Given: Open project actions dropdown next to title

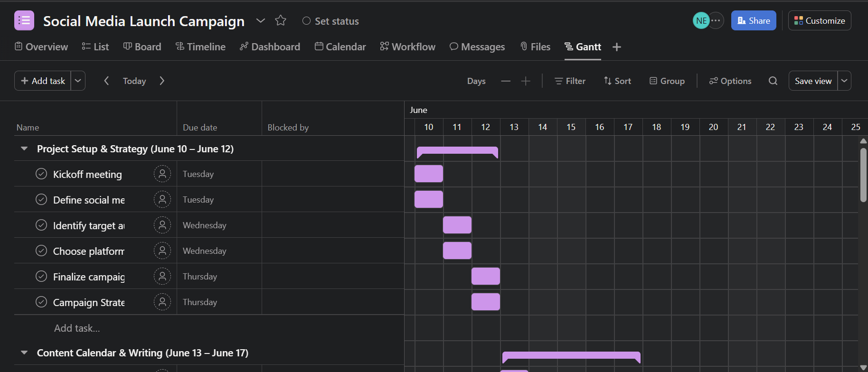Looking at the screenshot, I should point(260,20).
